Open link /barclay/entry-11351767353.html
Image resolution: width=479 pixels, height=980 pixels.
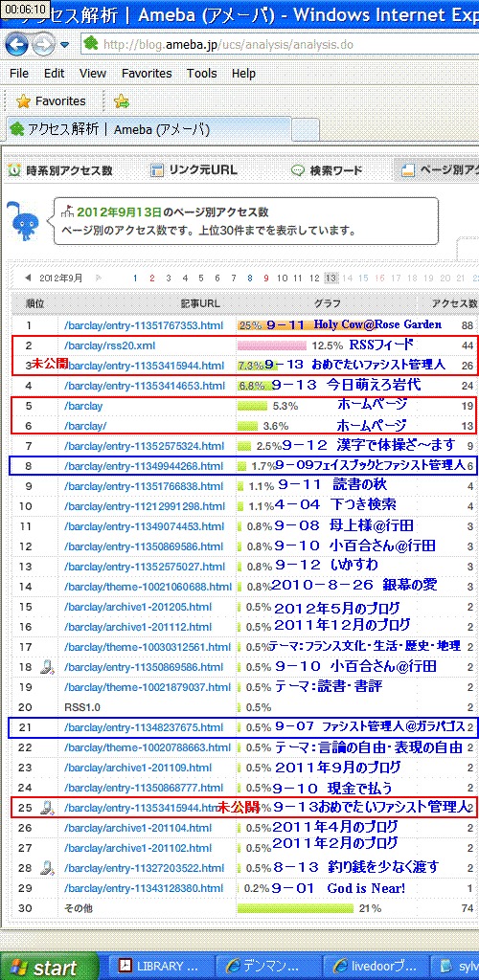click(x=144, y=325)
